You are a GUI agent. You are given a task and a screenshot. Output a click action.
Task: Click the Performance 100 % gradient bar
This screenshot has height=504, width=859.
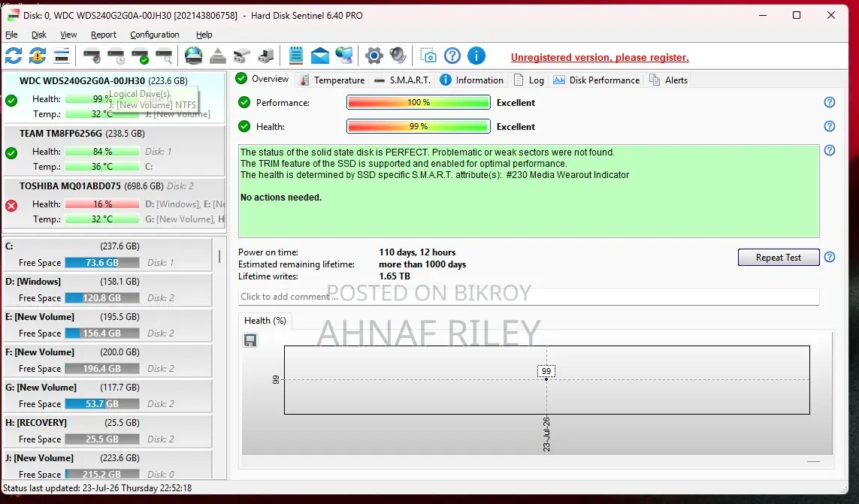[419, 102]
